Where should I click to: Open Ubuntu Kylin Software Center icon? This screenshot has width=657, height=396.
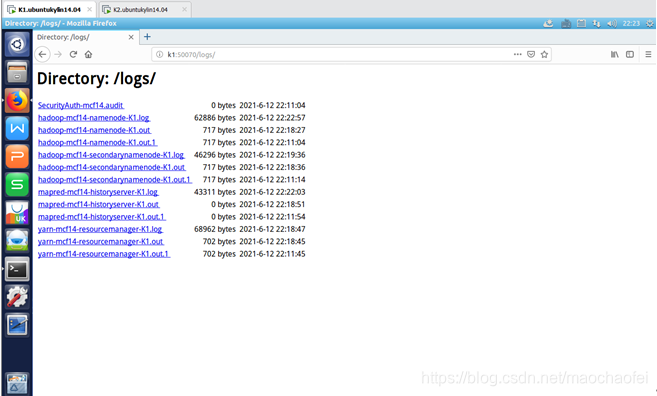click(x=17, y=212)
